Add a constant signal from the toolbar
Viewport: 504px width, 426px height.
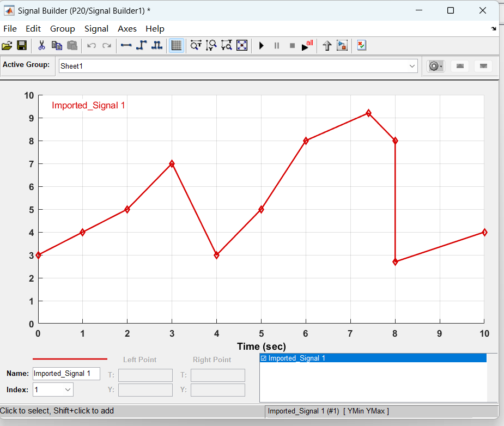tap(126, 46)
